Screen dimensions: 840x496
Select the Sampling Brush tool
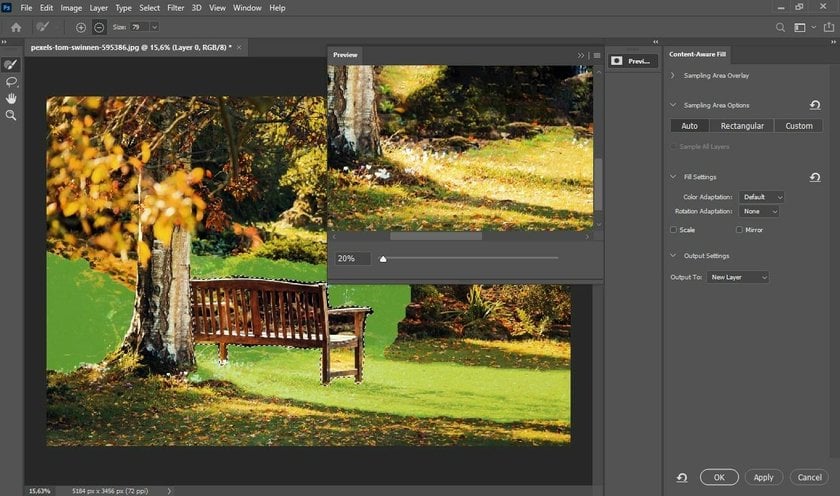(11, 65)
